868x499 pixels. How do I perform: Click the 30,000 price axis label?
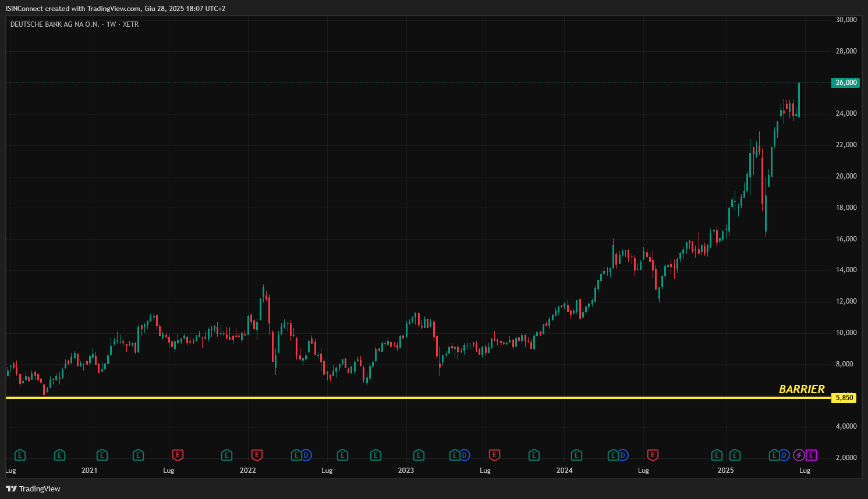[x=846, y=20]
